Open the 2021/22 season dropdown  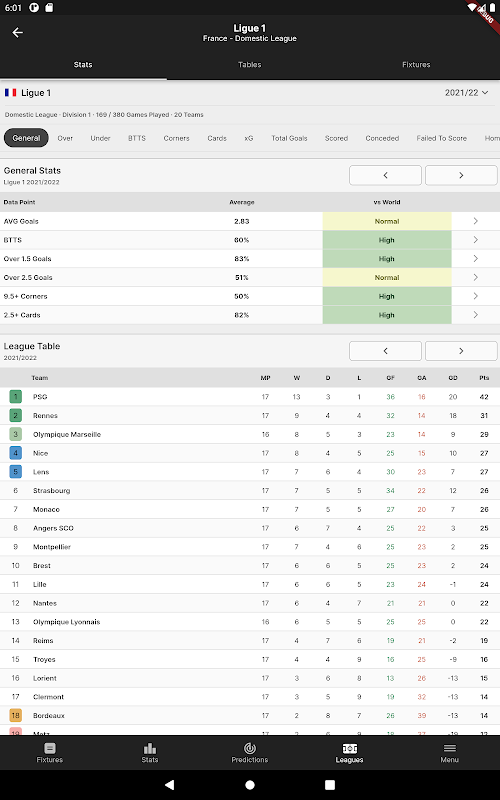click(466, 93)
